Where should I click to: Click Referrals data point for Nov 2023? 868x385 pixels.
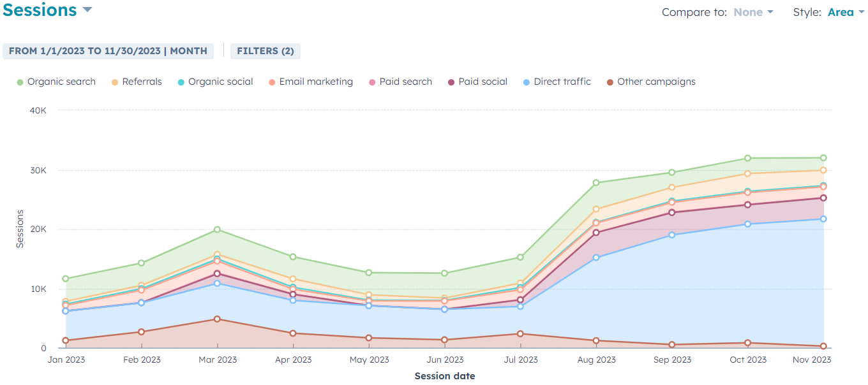click(823, 170)
